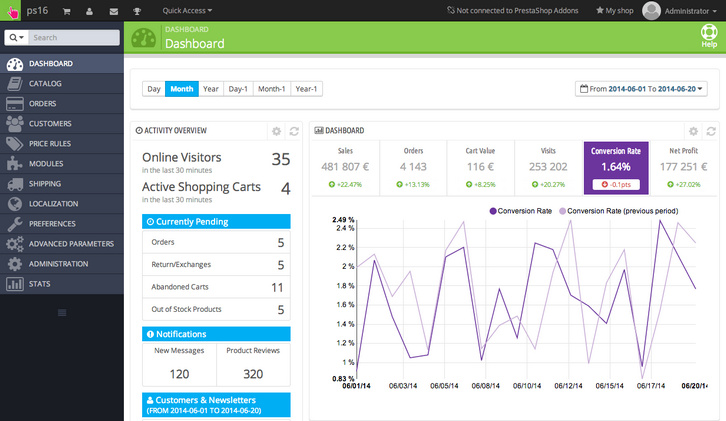The image size is (726, 421).
Task: Open Dashboard panel settings gear
Action: click(x=693, y=131)
